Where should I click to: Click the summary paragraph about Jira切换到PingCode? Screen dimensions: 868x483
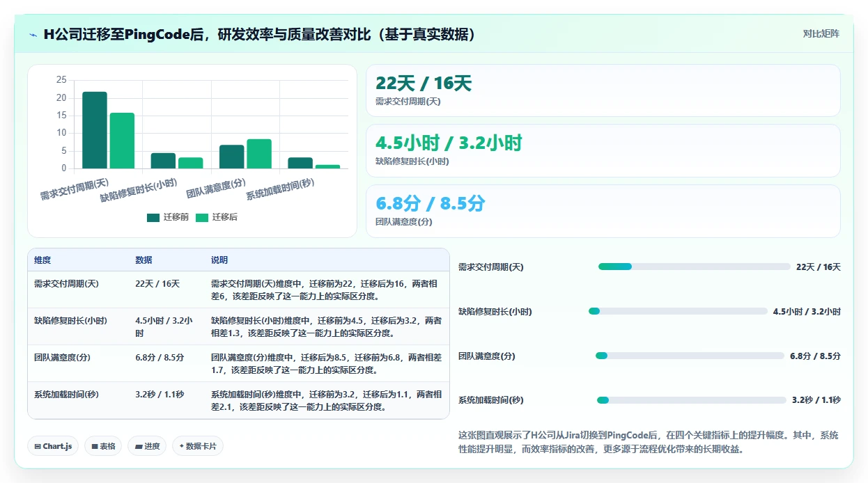(648, 442)
